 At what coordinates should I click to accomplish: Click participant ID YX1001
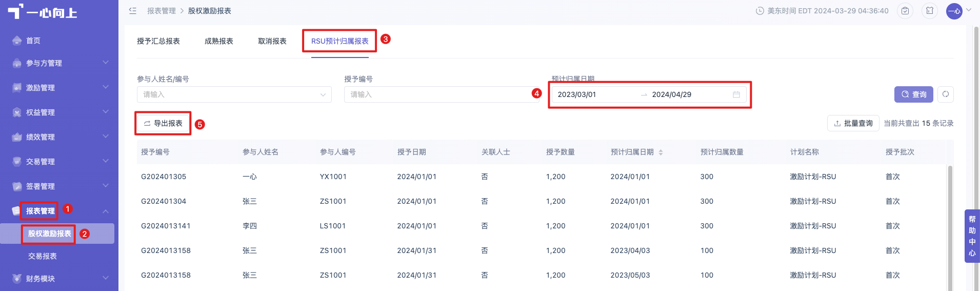(x=333, y=177)
